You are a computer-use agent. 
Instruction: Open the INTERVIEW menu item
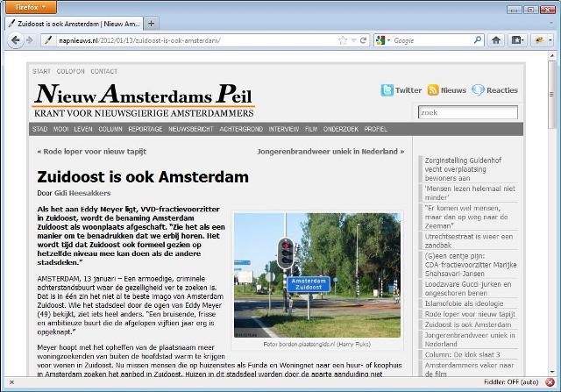pyautogui.click(x=284, y=129)
